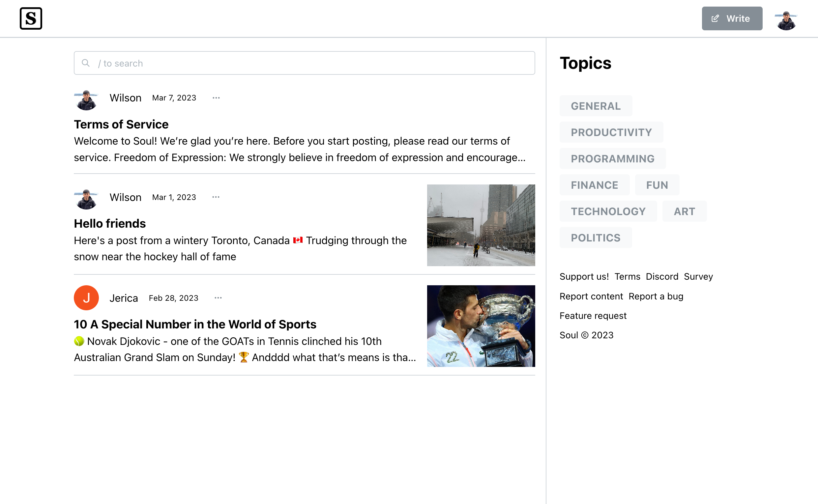This screenshot has width=818, height=504.
Task: Open the profile avatar in header
Action: tap(786, 20)
